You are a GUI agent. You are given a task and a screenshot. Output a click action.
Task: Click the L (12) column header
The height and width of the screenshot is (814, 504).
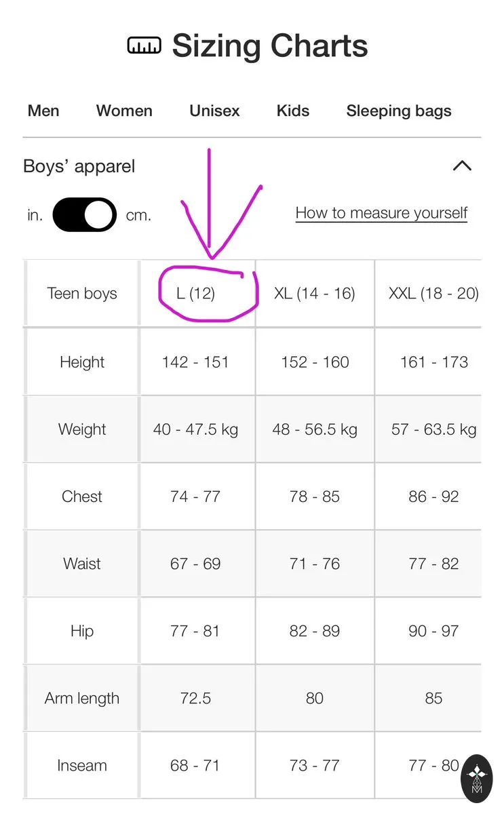(x=196, y=293)
